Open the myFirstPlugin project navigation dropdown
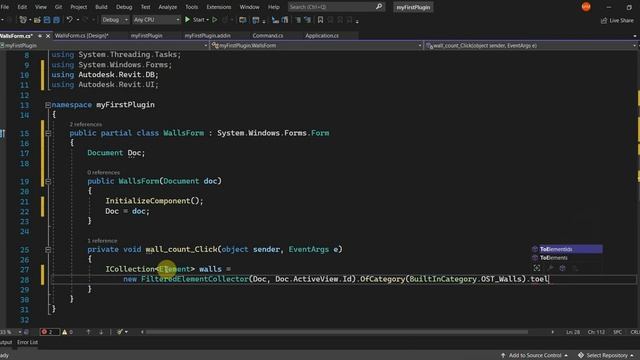The width and height of the screenshot is (640, 360). pyautogui.click(x=104, y=45)
